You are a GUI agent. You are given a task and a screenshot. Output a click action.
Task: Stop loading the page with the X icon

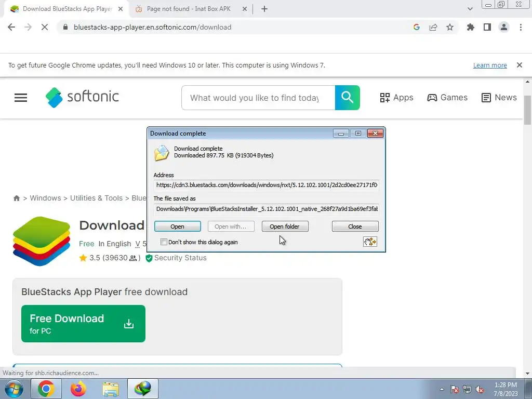(x=45, y=27)
